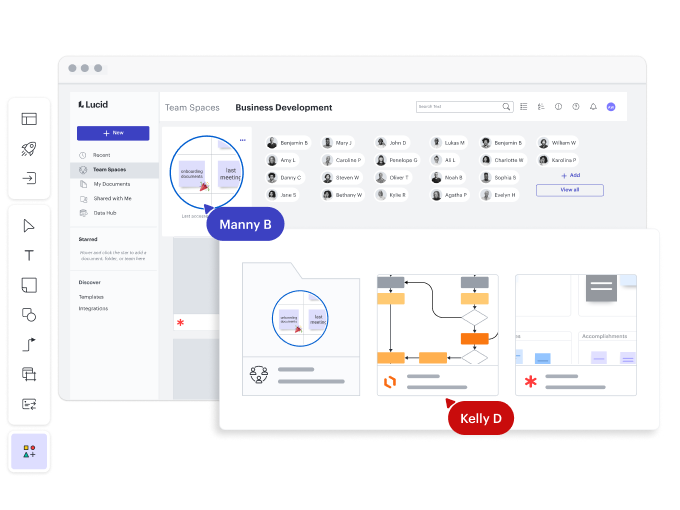
Task: Click View all team members
Action: [569, 189]
